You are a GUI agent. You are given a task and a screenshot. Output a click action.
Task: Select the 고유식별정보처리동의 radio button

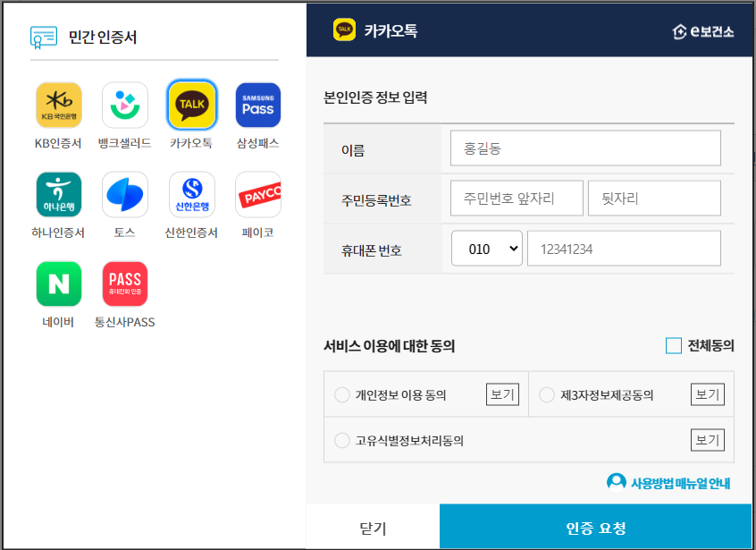click(342, 439)
